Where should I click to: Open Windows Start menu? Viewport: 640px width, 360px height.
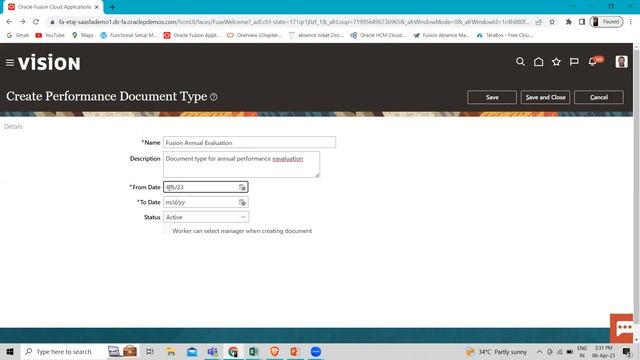point(10,351)
